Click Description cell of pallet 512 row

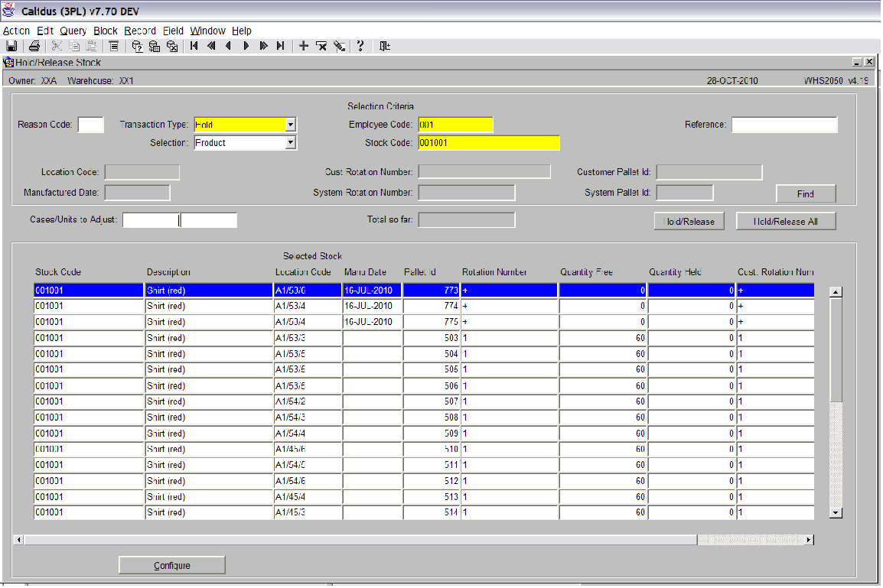pyautogui.click(x=208, y=481)
